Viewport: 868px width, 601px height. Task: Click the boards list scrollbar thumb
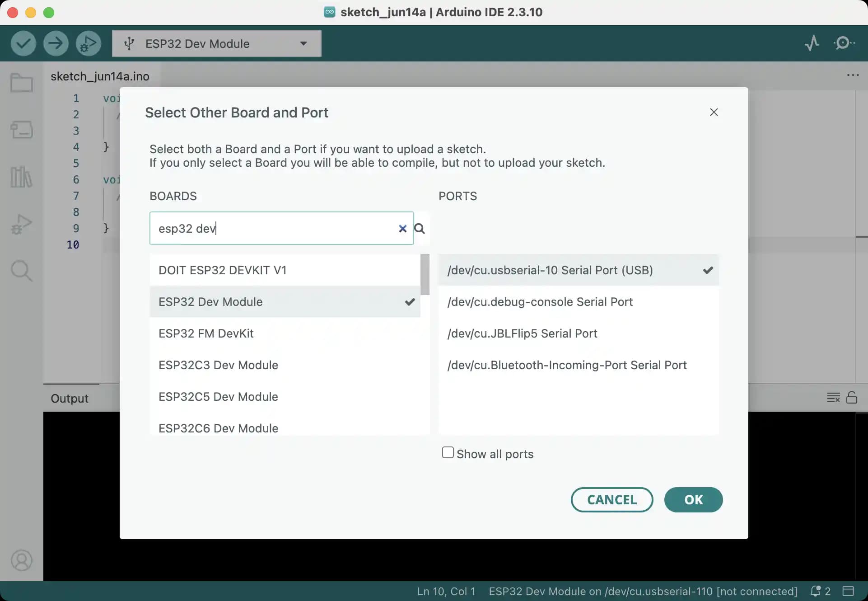425,274
